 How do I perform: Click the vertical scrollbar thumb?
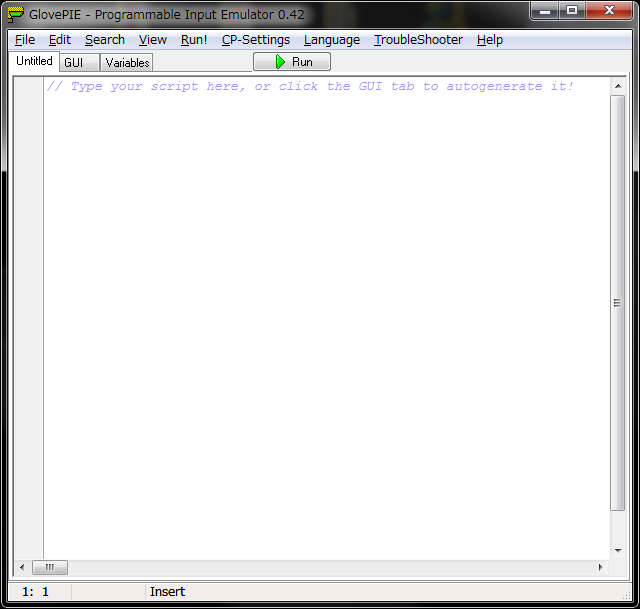[x=618, y=303]
